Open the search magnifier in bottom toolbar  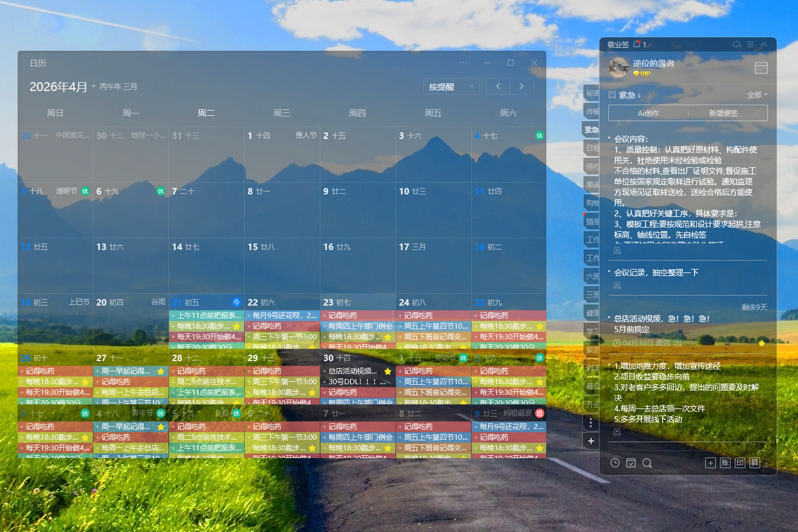pos(647,463)
